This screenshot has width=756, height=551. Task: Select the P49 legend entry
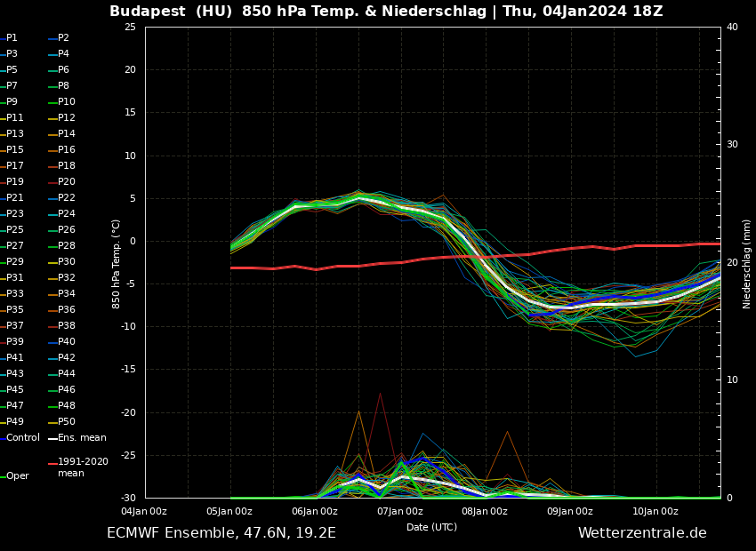tap(15, 422)
